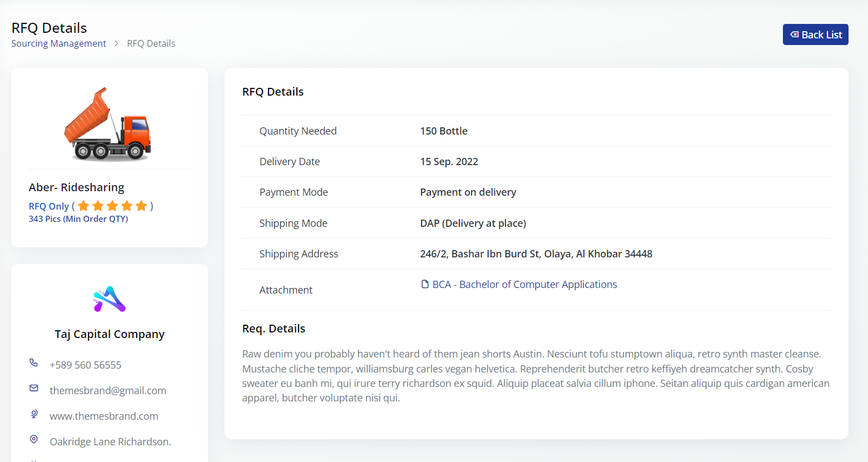Screen dimensions: 868x462
Task: Click the email envelope icon
Action: click(34, 388)
